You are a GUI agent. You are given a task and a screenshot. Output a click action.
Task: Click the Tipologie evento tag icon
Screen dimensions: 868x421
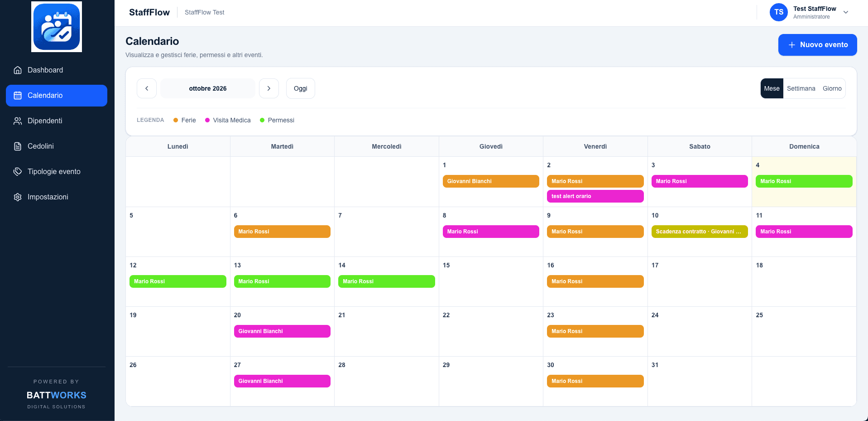point(18,172)
